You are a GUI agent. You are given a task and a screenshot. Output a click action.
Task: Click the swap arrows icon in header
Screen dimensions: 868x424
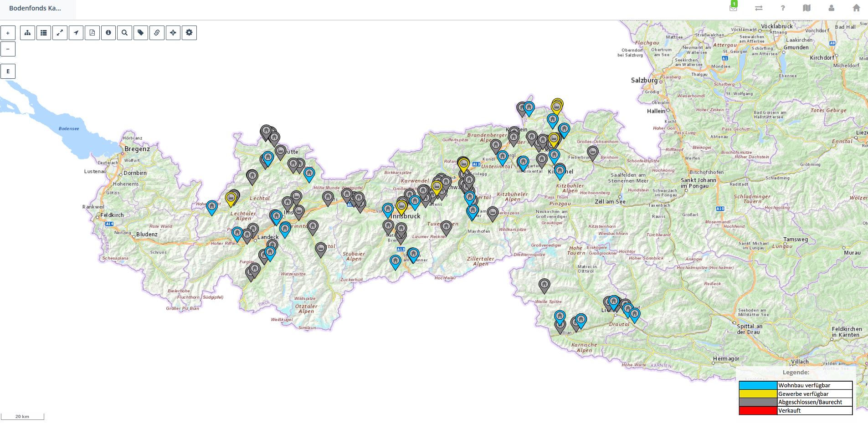pos(759,8)
